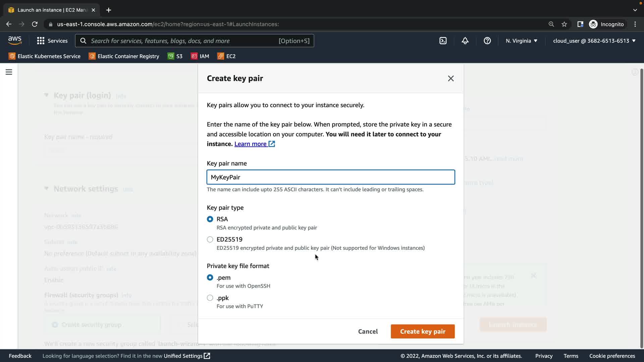Select the .ppk private key format
This screenshot has width=644, height=362.
point(210,298)
